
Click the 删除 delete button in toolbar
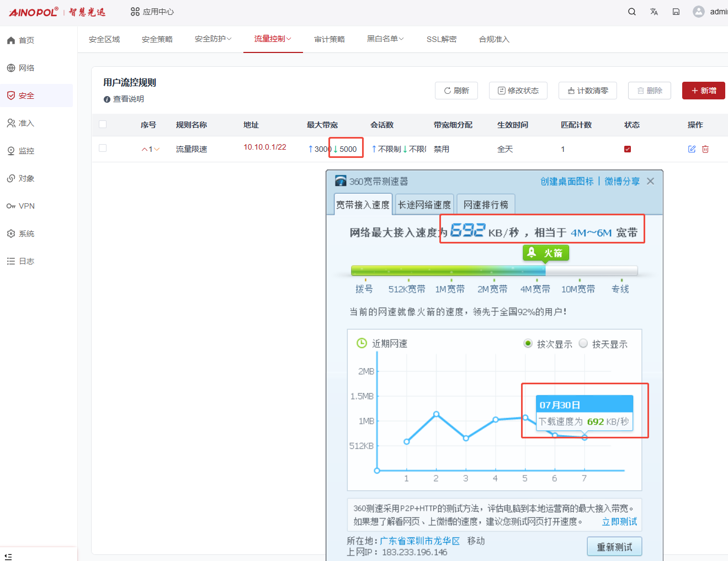[650, 91]
